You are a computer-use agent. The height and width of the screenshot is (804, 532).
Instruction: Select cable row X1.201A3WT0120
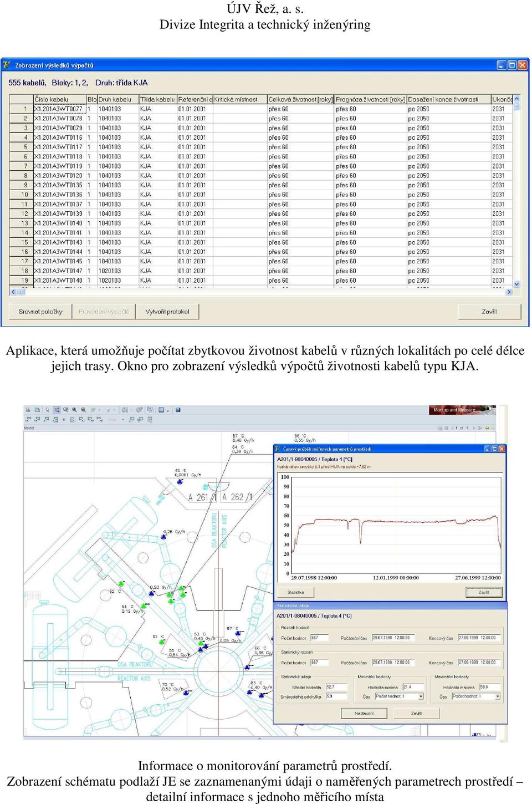tap(261, 176)
